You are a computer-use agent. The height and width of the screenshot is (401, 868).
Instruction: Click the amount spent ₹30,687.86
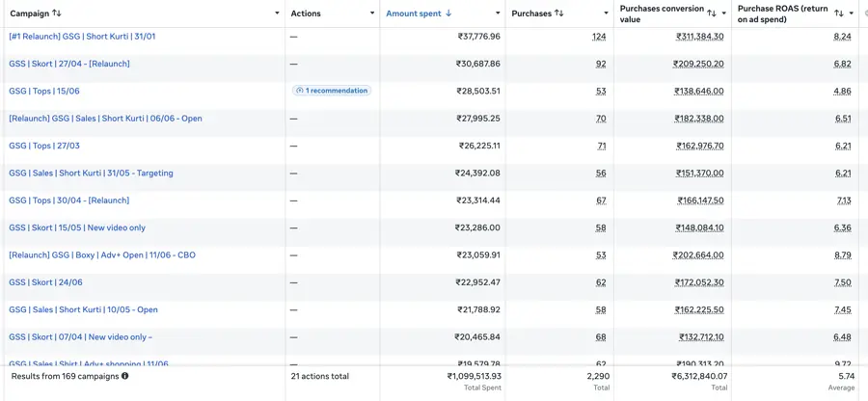(x=478, y=64)
